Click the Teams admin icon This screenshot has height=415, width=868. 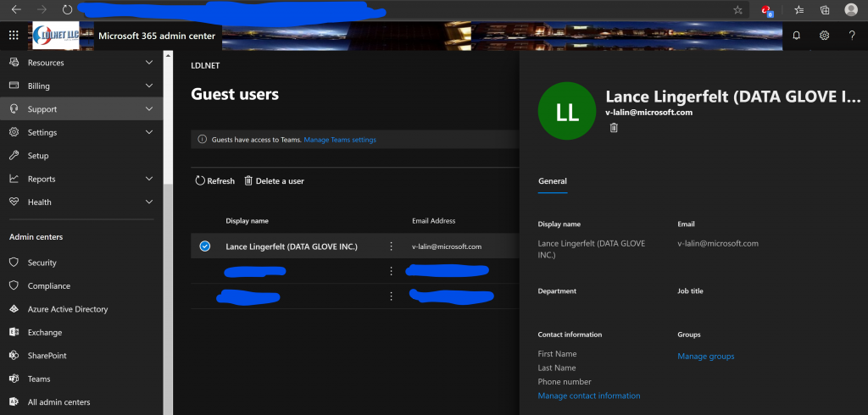(x=14, y=379)
